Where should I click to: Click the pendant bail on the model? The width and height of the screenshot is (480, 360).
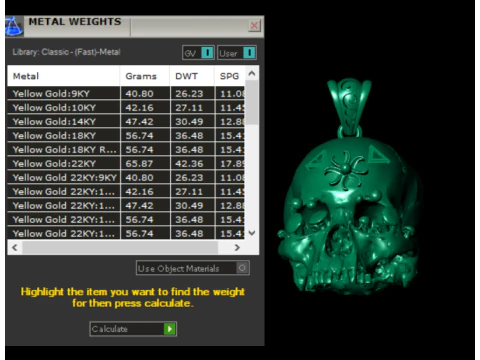(349, 107)
